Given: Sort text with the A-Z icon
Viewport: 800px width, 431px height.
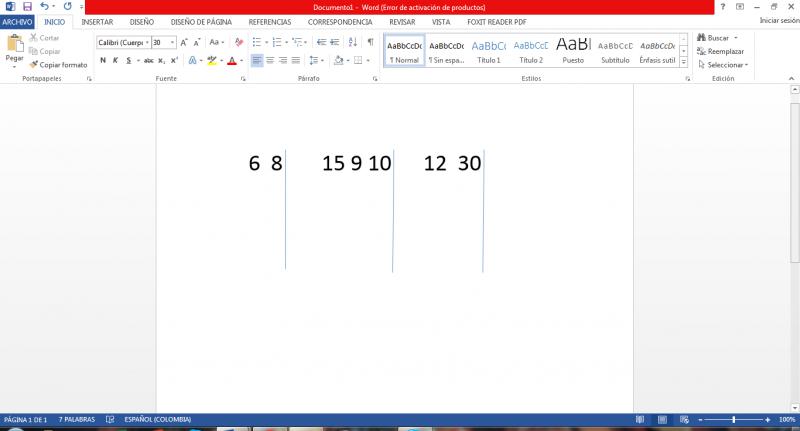Looking at the screenshot, I should [x=353, y=42].
